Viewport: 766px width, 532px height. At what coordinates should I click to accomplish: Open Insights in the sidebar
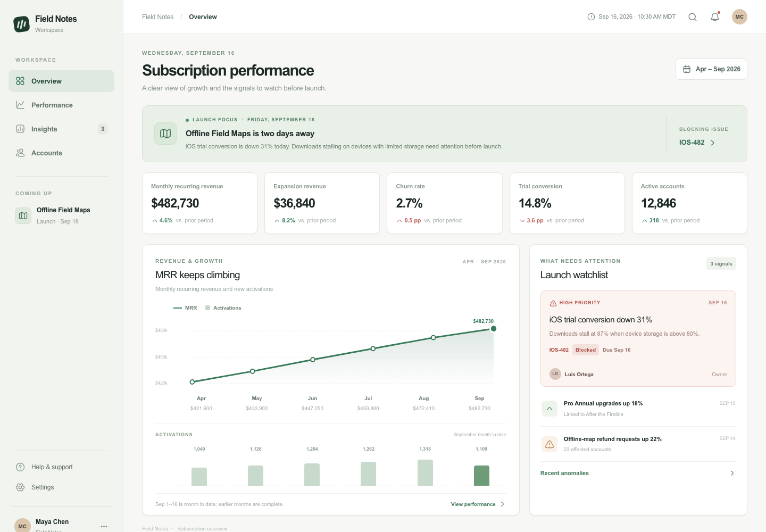[61, 129]
